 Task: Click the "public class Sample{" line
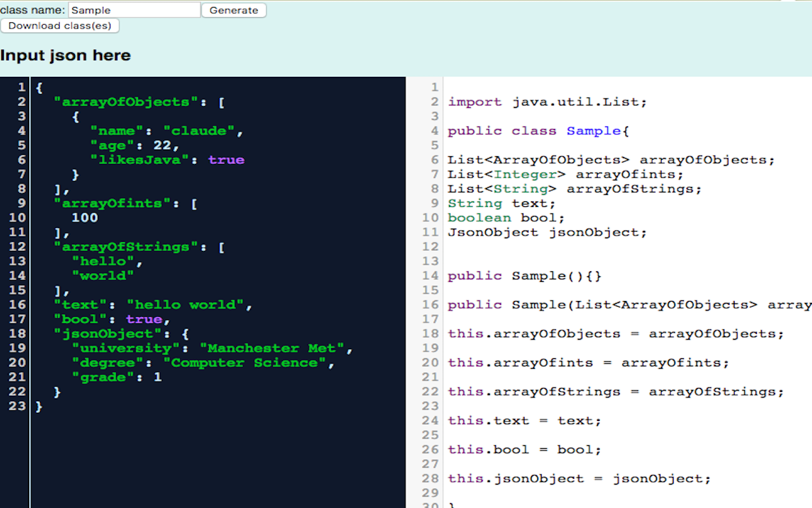point(539,131)
